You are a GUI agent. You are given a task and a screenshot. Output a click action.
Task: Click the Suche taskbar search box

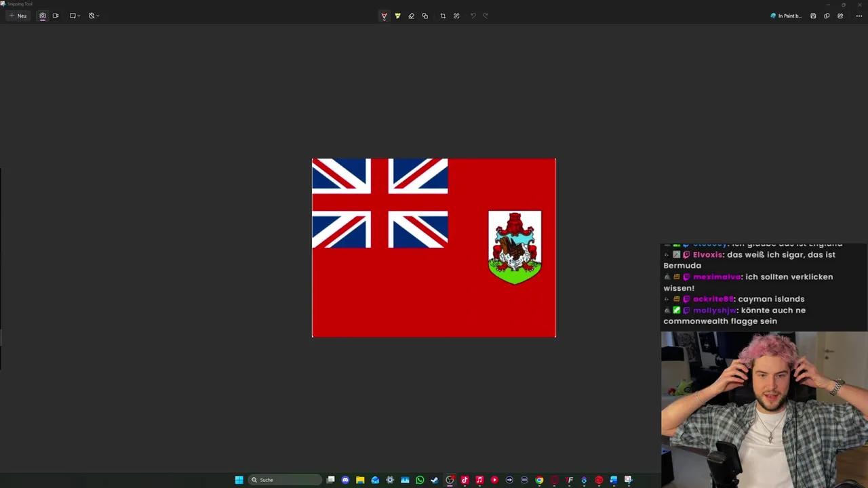pos(285,480)
